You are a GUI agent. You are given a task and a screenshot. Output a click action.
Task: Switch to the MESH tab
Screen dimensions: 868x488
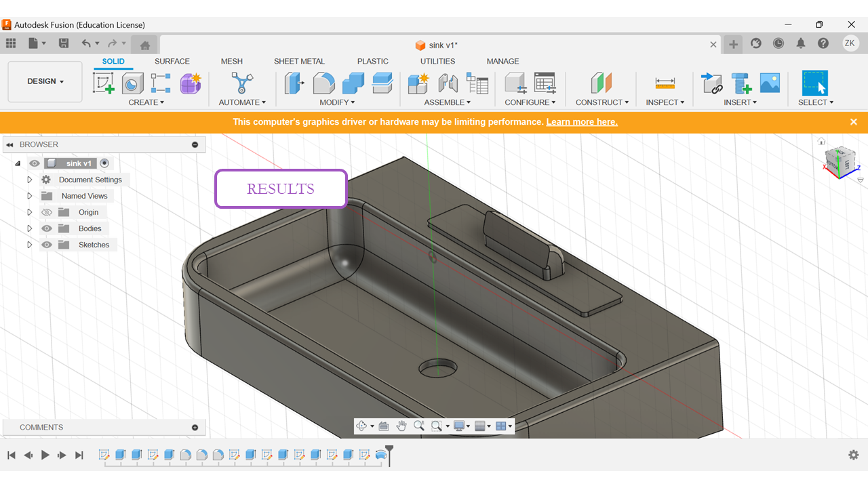(232, 61)
